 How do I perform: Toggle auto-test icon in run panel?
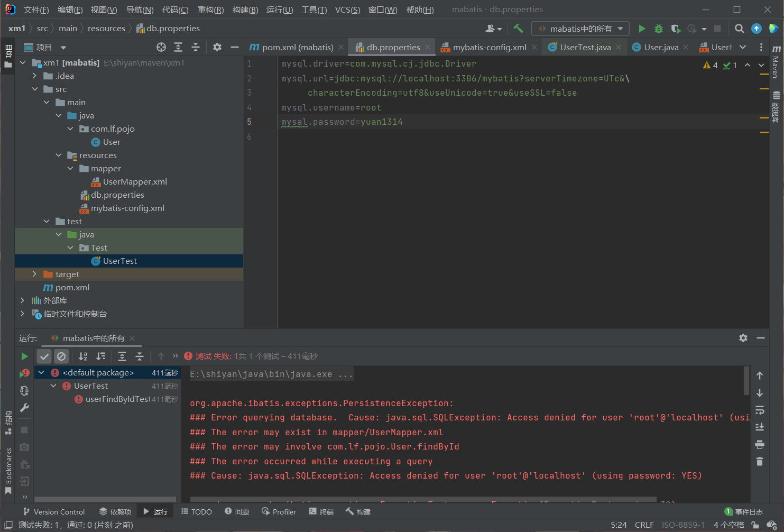[x=24, y=391]
